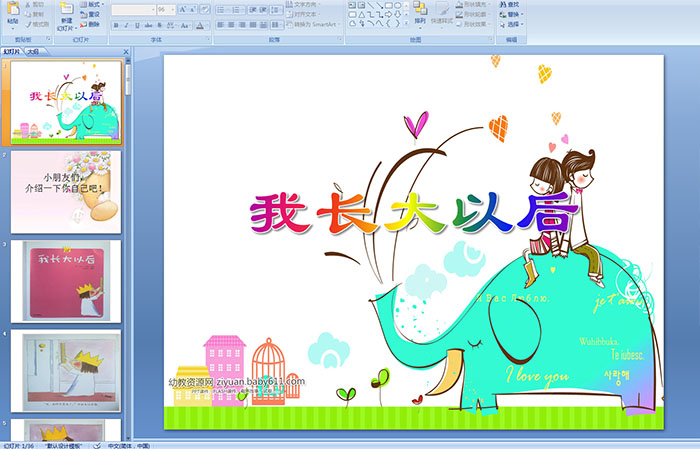Click the New Slide (新建幻灯片) icon
The width and height of the screenshot is (700, 449).
(67, 9)
